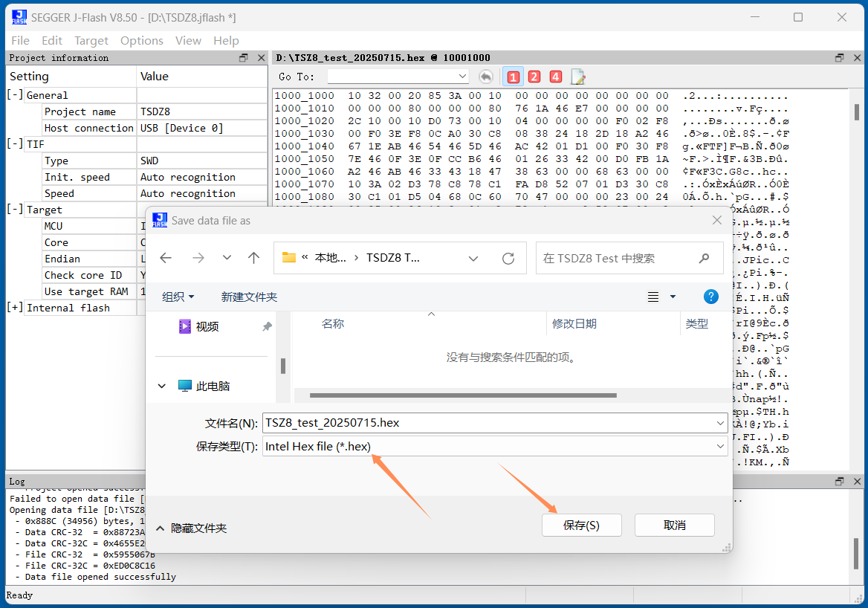Select 视频 in the navigation pane
This screenshot has width=868, height=608.
(207, 327)
